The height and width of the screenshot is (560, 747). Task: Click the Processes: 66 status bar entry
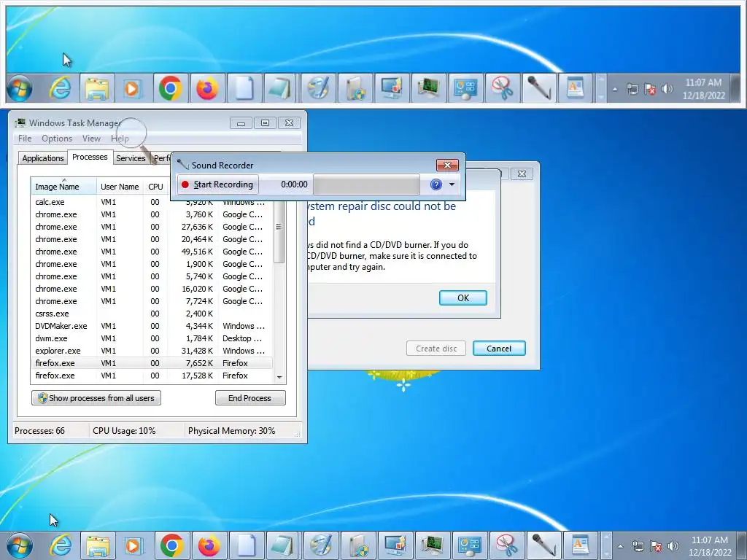39,431
